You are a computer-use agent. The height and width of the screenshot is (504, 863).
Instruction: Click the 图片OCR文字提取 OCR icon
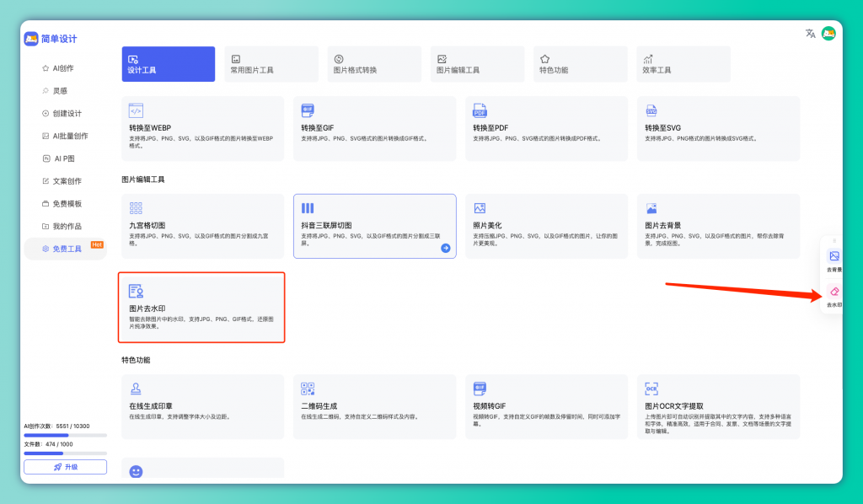click(x=651, y=389)
